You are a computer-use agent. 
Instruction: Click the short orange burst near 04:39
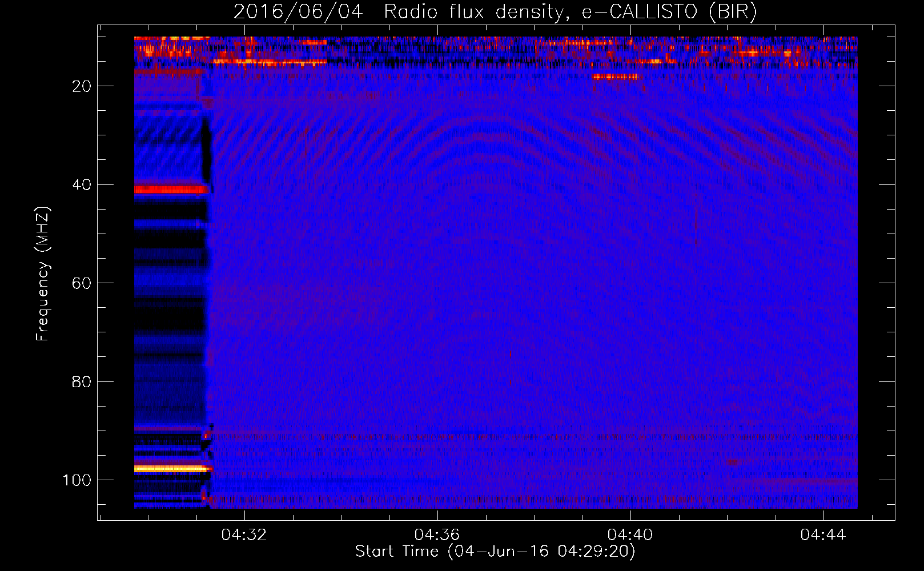[x=615, y=77]
